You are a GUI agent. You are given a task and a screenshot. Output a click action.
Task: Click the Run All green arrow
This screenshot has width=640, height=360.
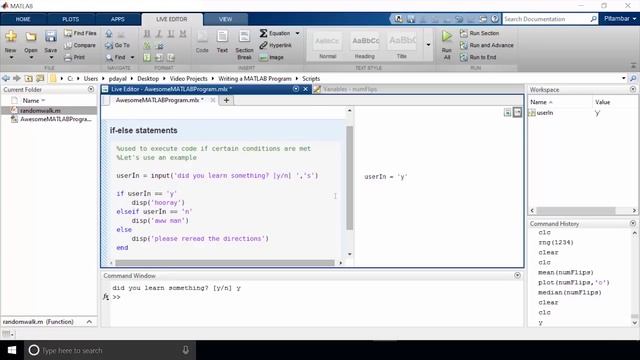pos(447,37)
